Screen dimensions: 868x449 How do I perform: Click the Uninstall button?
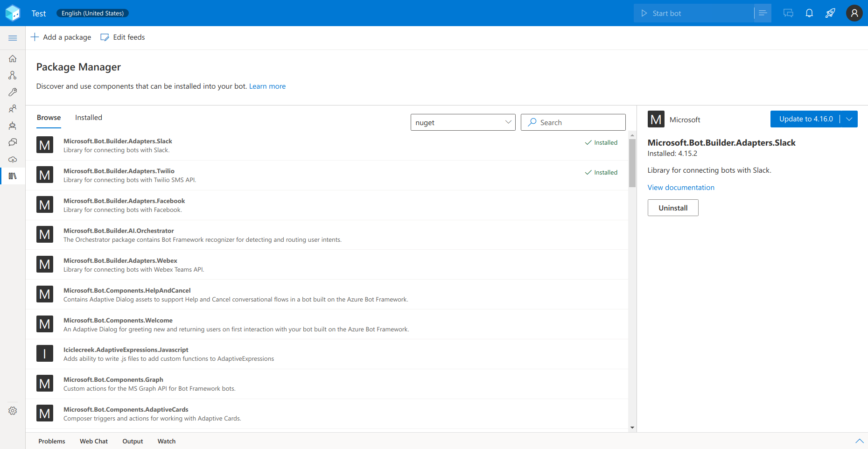coord(673,208)
